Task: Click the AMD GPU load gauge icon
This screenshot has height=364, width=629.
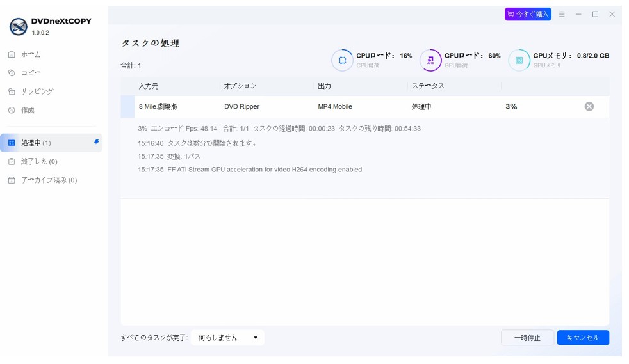Action: [x=430, y=60]
